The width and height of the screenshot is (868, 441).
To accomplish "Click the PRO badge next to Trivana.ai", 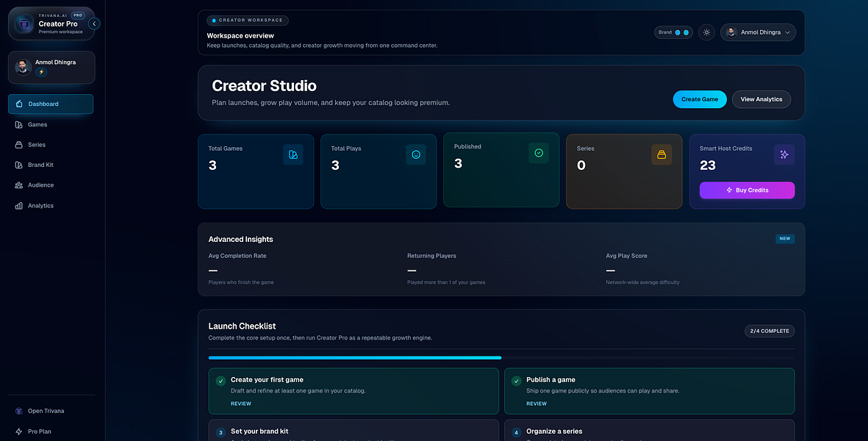I will [x=77, y=15].
